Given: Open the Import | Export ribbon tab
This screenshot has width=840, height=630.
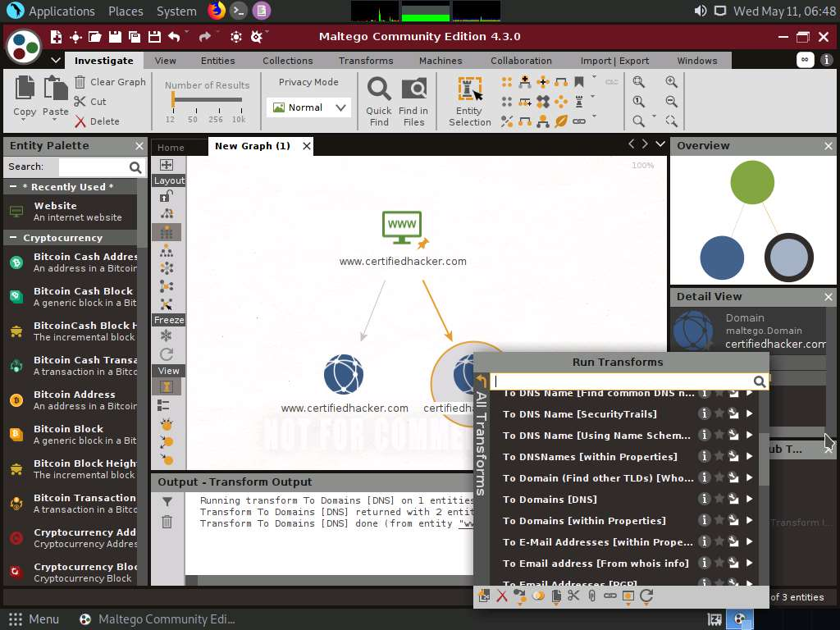Looking at the screenshot, I should 615,61.
